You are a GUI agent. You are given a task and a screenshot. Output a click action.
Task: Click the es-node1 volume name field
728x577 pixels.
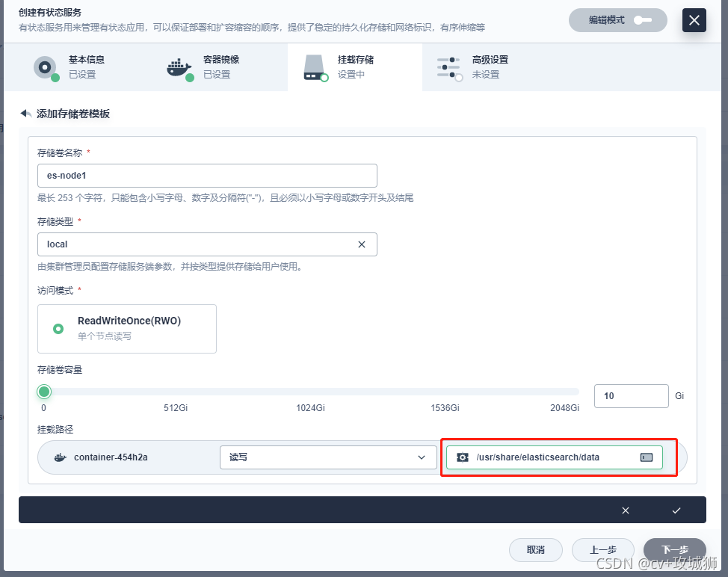point(207,176)
